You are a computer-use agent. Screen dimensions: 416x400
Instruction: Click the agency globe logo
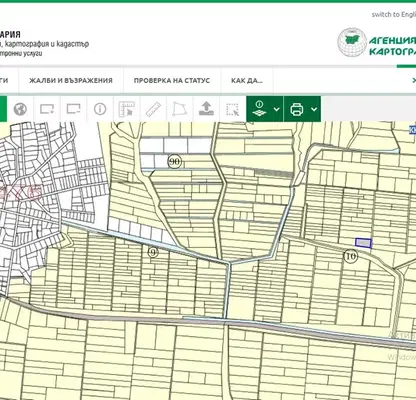(x=352, y=42)
